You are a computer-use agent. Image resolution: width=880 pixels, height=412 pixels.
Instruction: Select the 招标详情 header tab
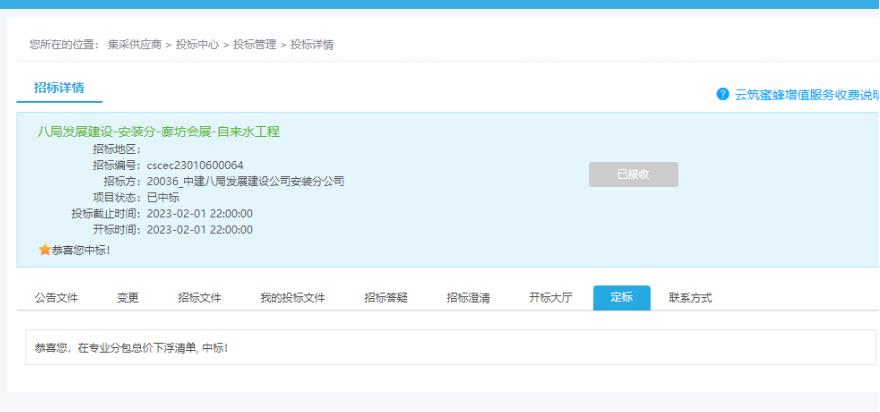tap(59, 88)
